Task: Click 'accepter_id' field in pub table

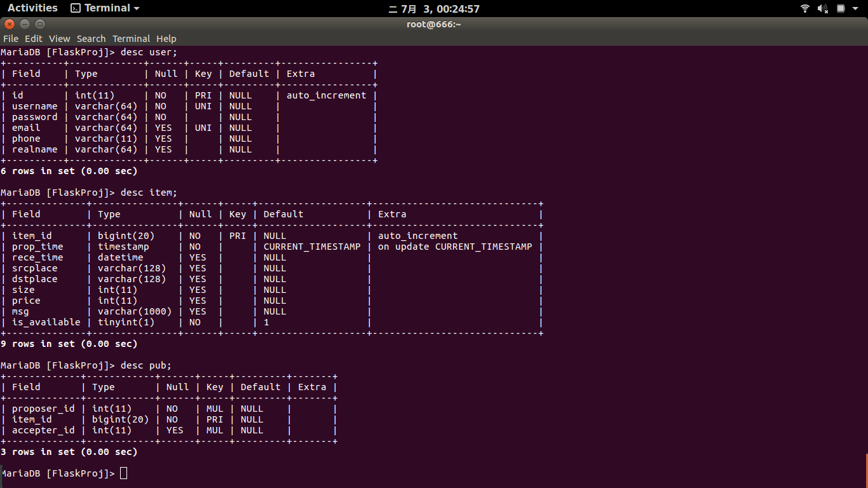Action: pos(43,430)
